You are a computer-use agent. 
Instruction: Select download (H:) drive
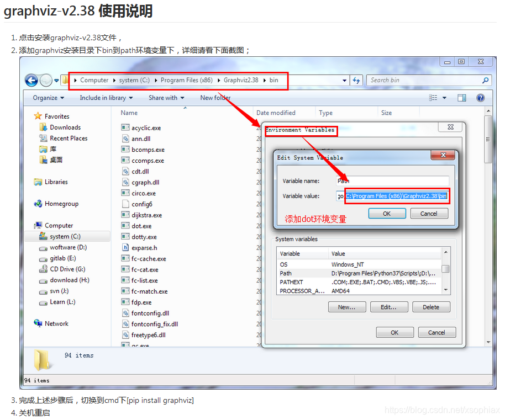65,280
